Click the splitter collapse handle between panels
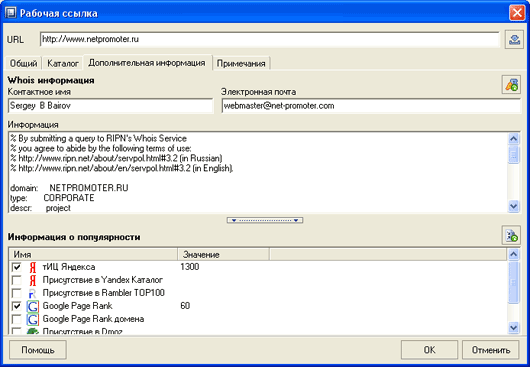This screenshot has height=367, width=530. point(265,220)
